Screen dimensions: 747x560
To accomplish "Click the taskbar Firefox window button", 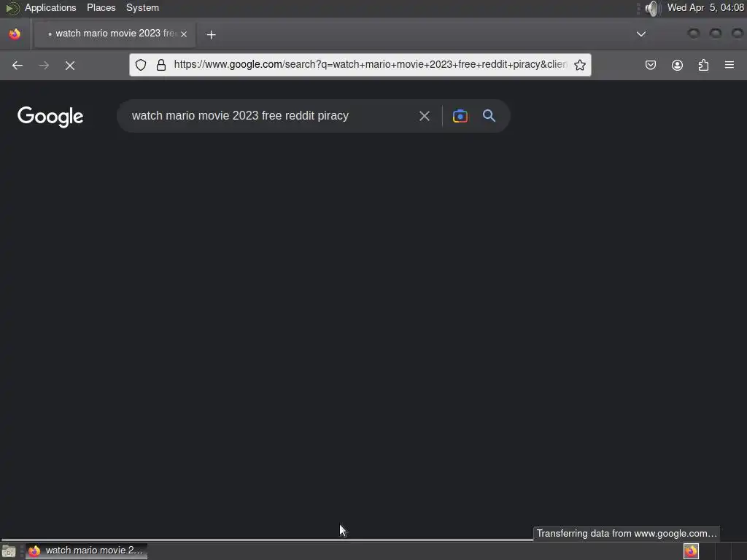I will (x=86, y=551).
